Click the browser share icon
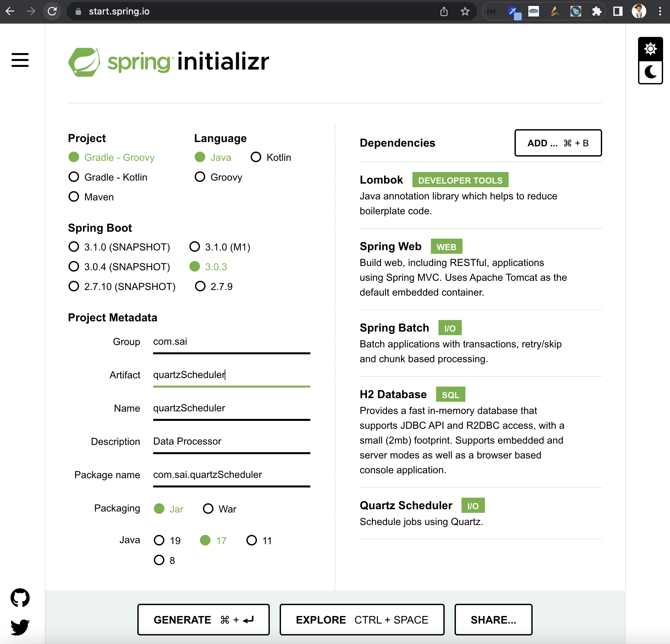 pyautogui.click(x=444, y=11)
